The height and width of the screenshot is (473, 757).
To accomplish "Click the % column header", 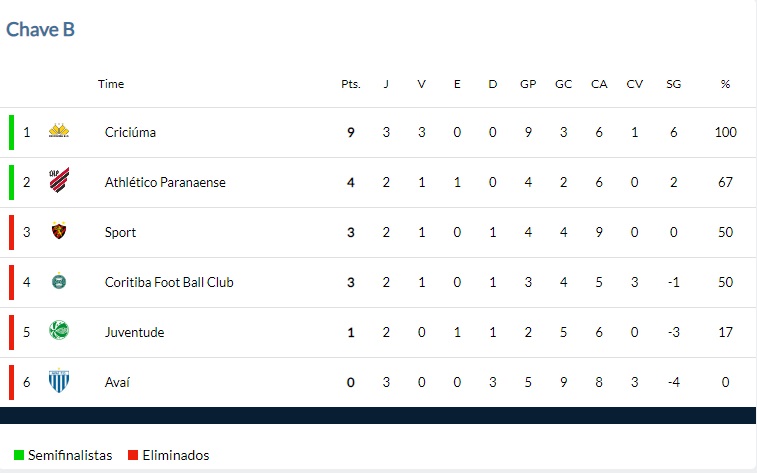I will (x=725, y=84).
